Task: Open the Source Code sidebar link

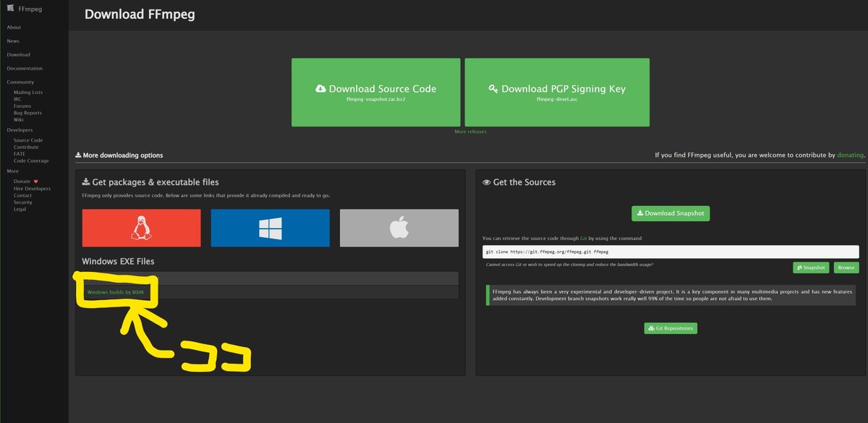Action: pyautogui.click(x=28, y=140)
